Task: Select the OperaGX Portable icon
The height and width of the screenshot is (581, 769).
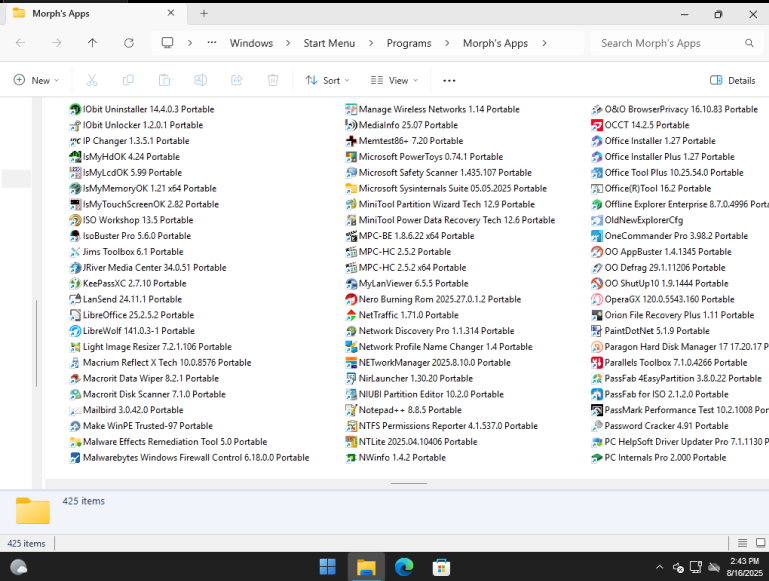Action: [597, 299]
